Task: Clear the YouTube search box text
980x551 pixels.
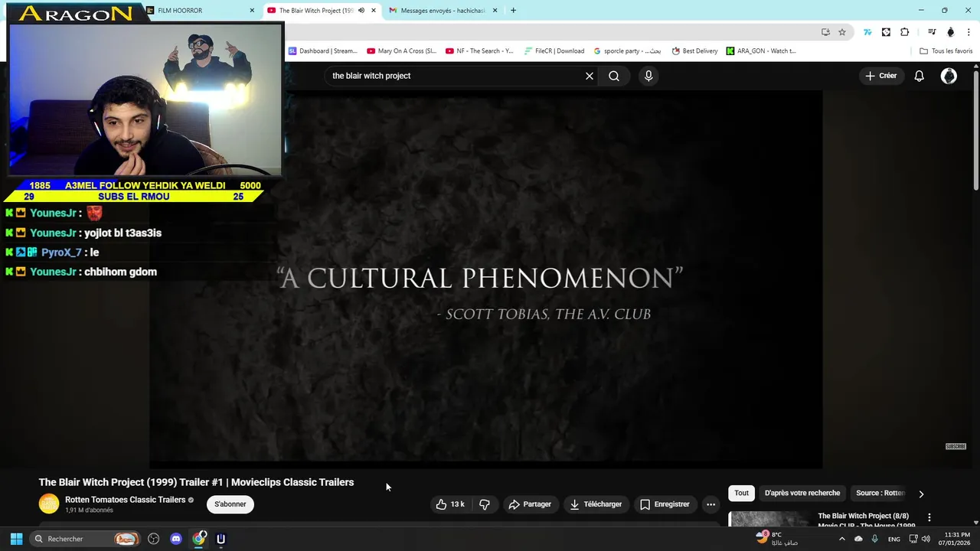Action: point(590,76)
